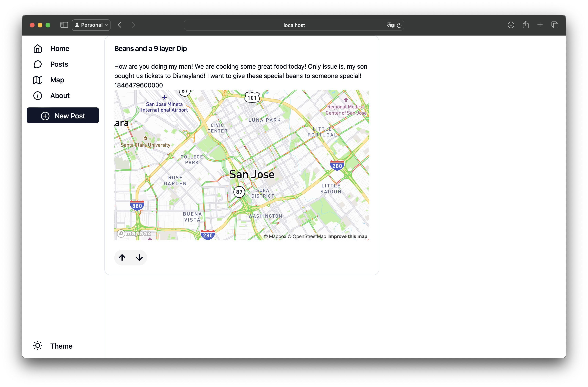Toggle the Theme sun switcher
588x387 pixels.
click(37, 346)
